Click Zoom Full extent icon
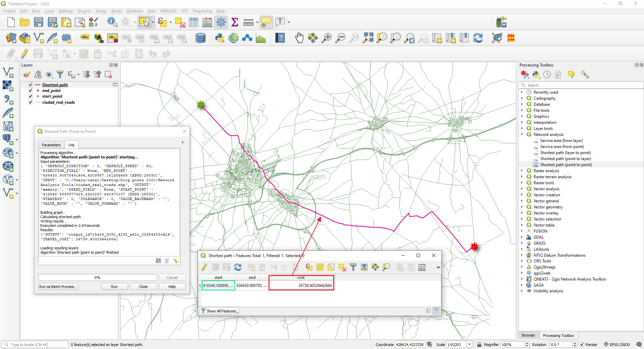The width and height of the screenshot is (644, 349). (x=368, y=38)
